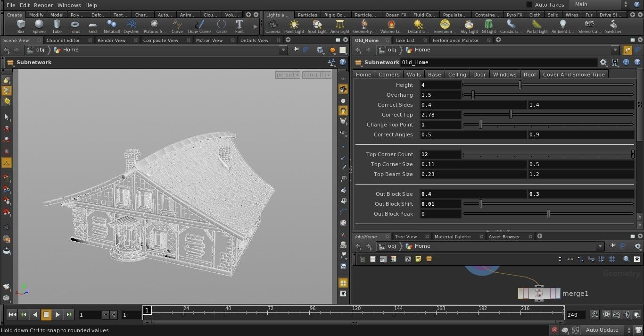
Task: Click the Out Block Peak slider handle
Action: [x=548, y=214]
